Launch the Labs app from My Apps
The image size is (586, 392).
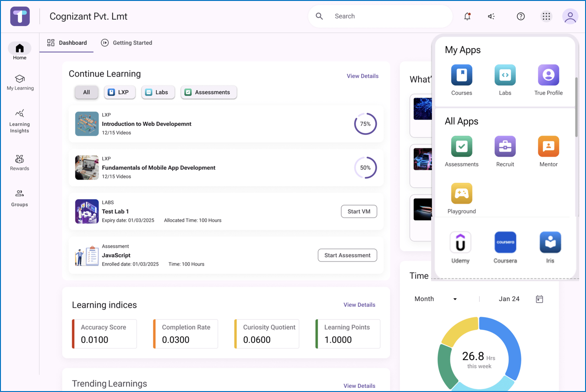click(x=505, y=80)
